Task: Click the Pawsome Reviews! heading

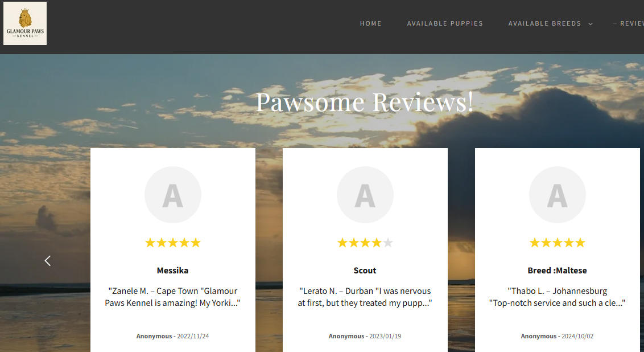Action: (364, 102)
